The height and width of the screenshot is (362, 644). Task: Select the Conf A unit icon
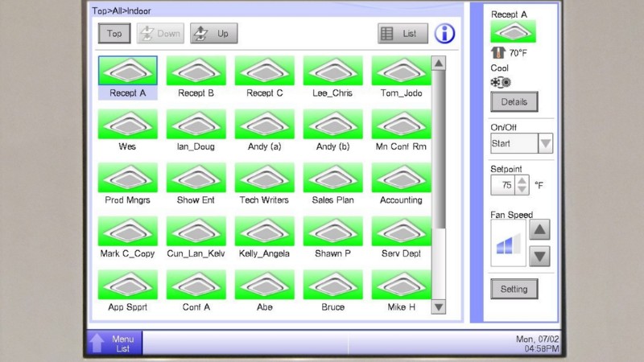click(x=196, y=285)
